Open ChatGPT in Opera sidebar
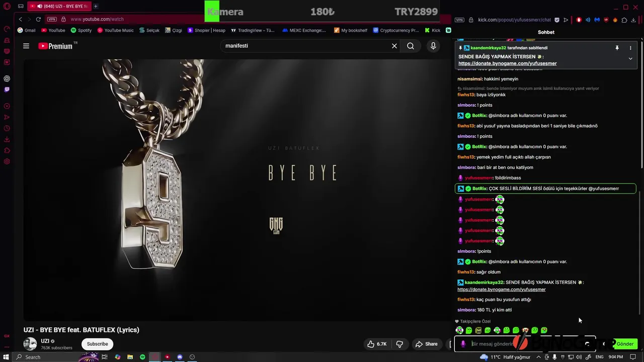Viewport: 644px width, 362px height. (7, 78)
